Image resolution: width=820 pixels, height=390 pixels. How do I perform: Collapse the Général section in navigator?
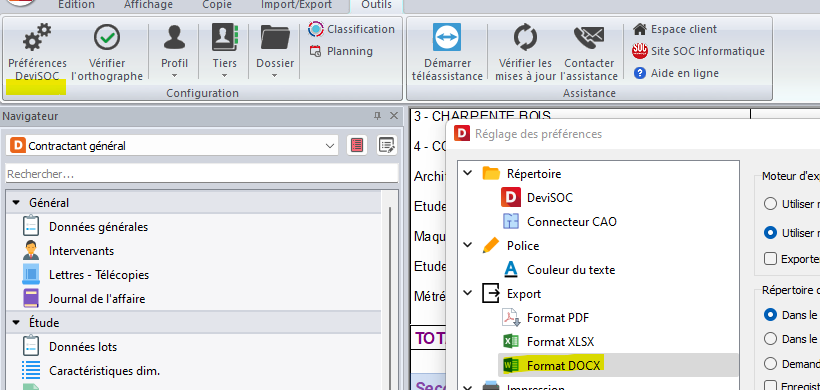coord(16,202)
